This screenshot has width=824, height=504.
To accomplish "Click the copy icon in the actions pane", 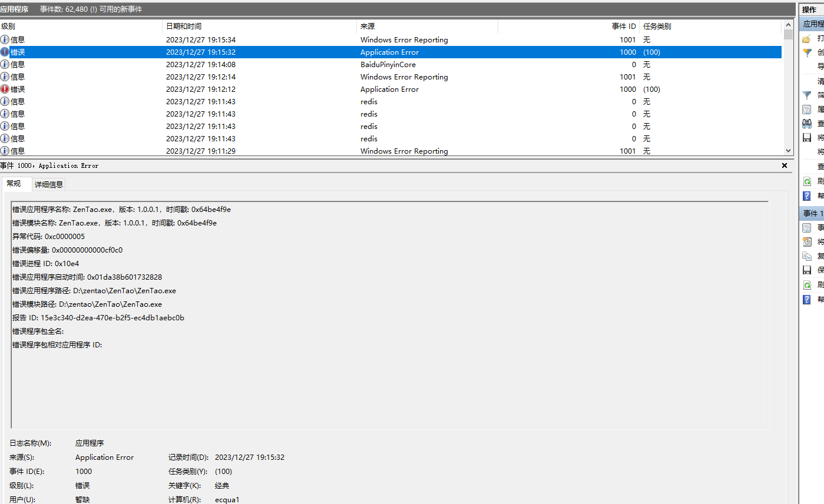I will [x=807, y=256].
